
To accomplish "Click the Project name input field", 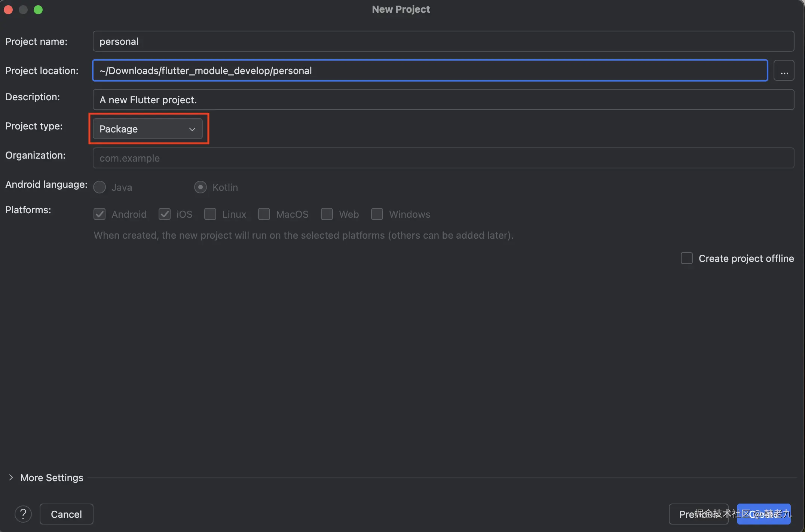I will [443, 41].
